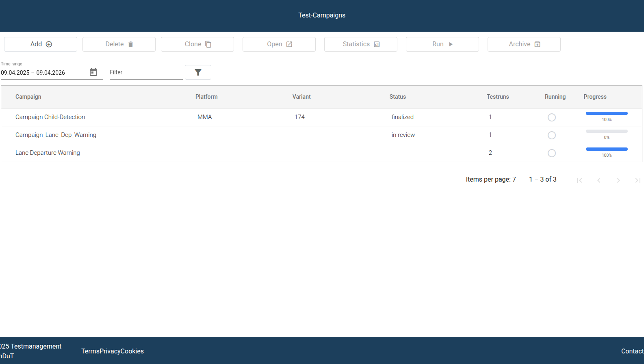This screenshot has height=364, width=644.
Task: Open the Contact link in footer
Action: tap(632, 351)
